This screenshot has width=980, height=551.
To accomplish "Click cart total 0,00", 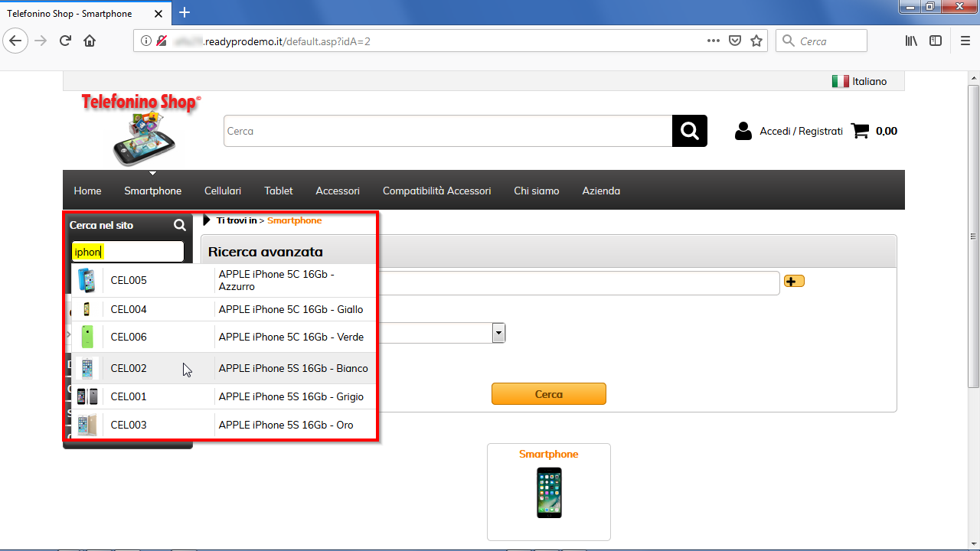I will [x=887, y=131].
